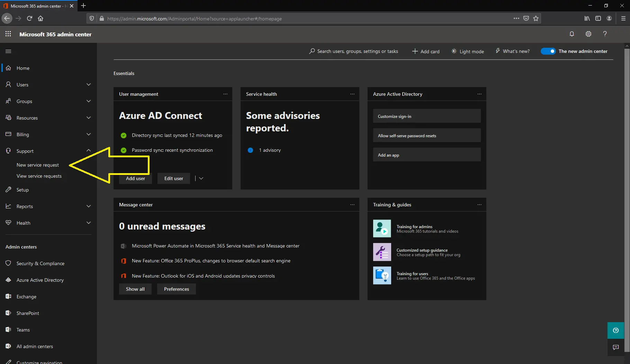
Task: Toggle The new admin center switch
Action: (x=548, y=51)
